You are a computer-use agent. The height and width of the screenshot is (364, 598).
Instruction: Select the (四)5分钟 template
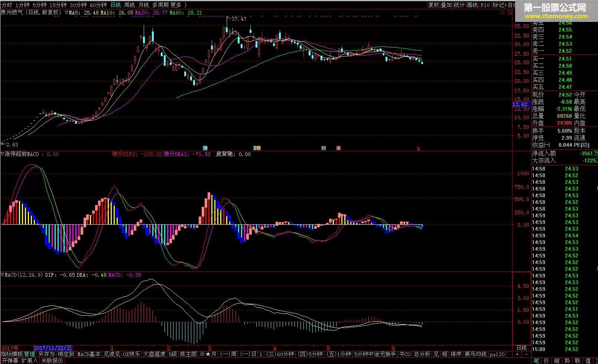click(310, 354)
